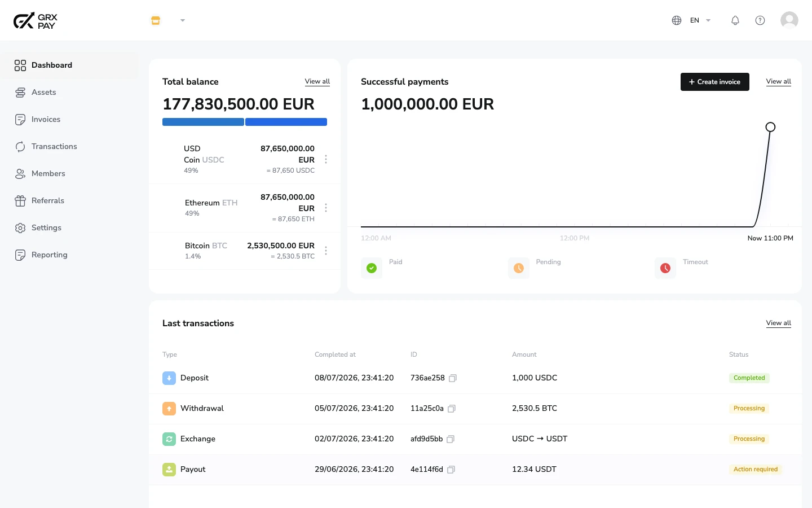The width and height of the screenshot is (812, 508).
Task: Click the left balance bar segment
Action: (203, 122)
